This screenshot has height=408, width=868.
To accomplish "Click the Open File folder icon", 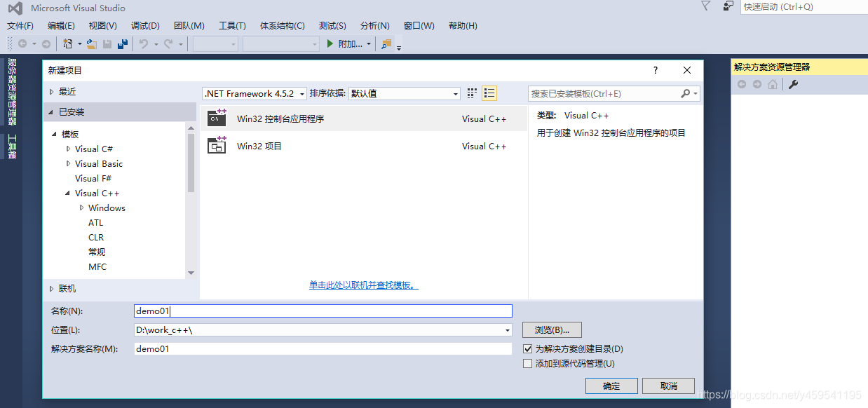I will click(x=91, y=43).
